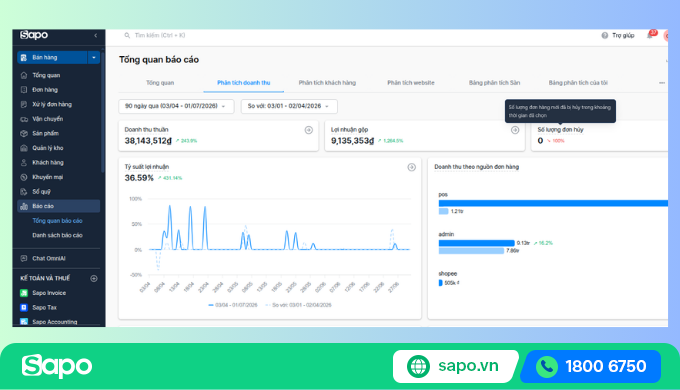Viewport: 680px width, 390px height.
Task: Open the Sổ quỹ cashbook icon
Action: pyautogui.click(x=24, y=191)
